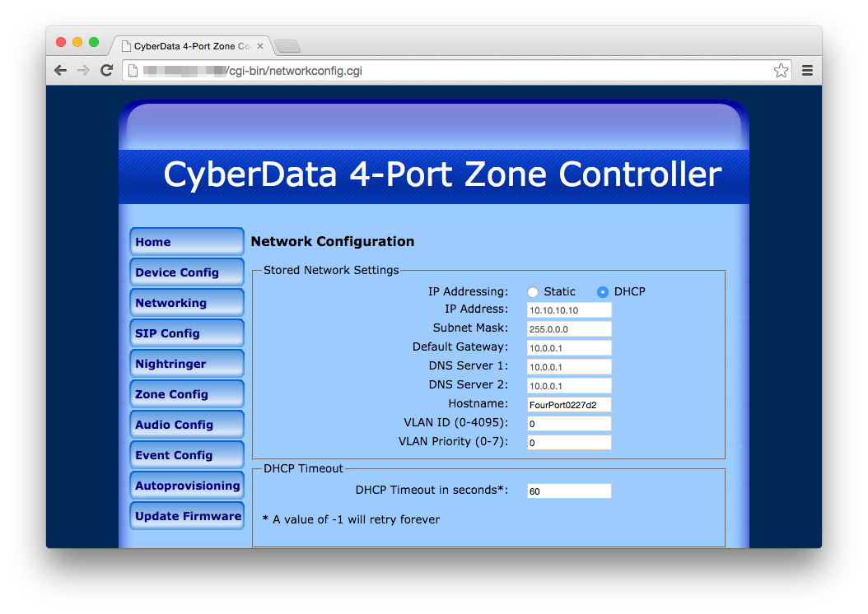Click the page icon in the address bar
Viewport: 868px width, 614px height.
(132, 70)
